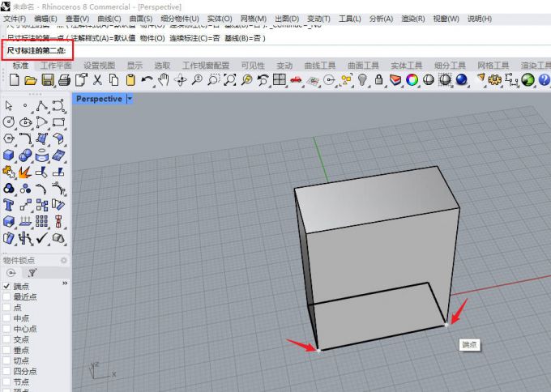Screen dimensions: 551x392
Task: Open the 编辑(E) menu
Action: click(x=45, y=19)
